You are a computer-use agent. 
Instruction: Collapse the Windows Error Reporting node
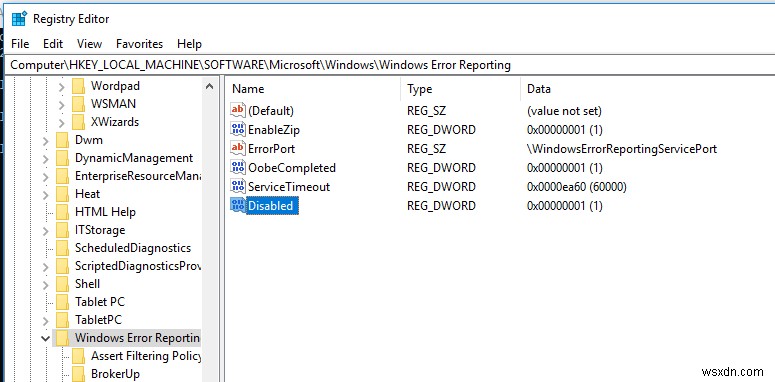[45, 339]
